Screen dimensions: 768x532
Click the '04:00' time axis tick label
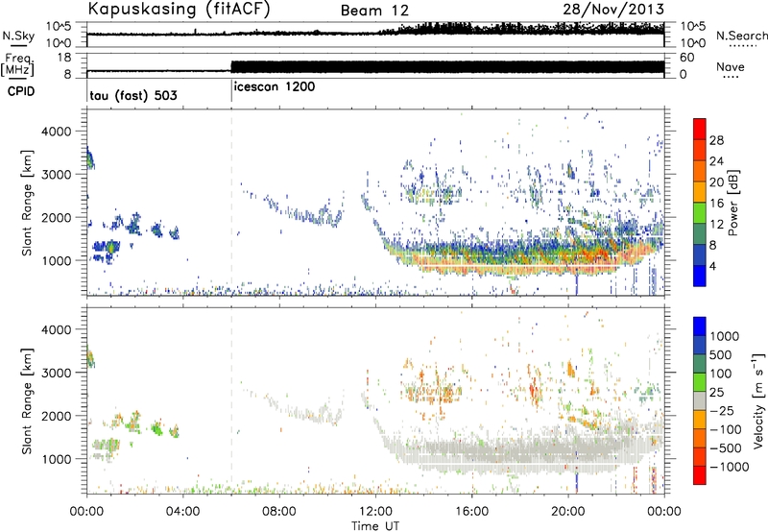click(183, 512)
